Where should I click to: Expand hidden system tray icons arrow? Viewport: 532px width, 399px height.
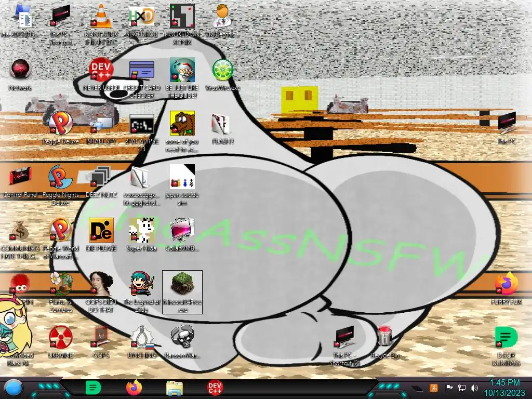[x=418, y=389]
